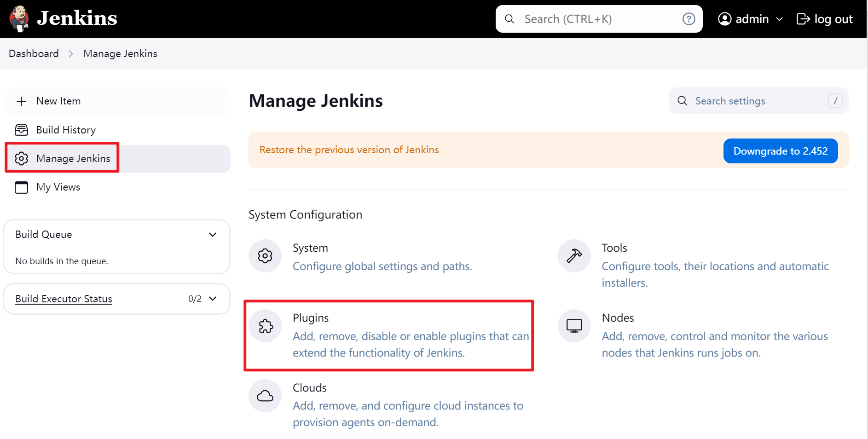The width and height of the screenshot is (868, 439).
Task: Open the Build Executor Status link
Action: (64, 299)
